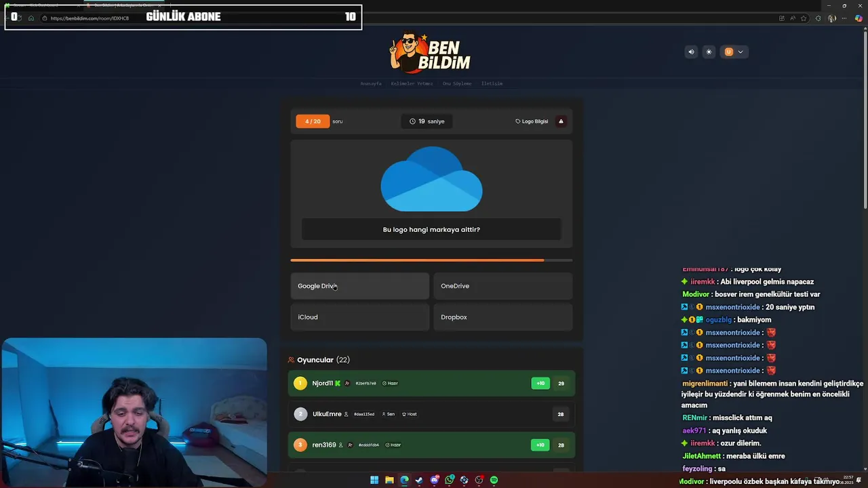Image resolution: width=868 pixels, height=488 pixels.
Task: Click Njord11's score 29
Action: point(561,384)
